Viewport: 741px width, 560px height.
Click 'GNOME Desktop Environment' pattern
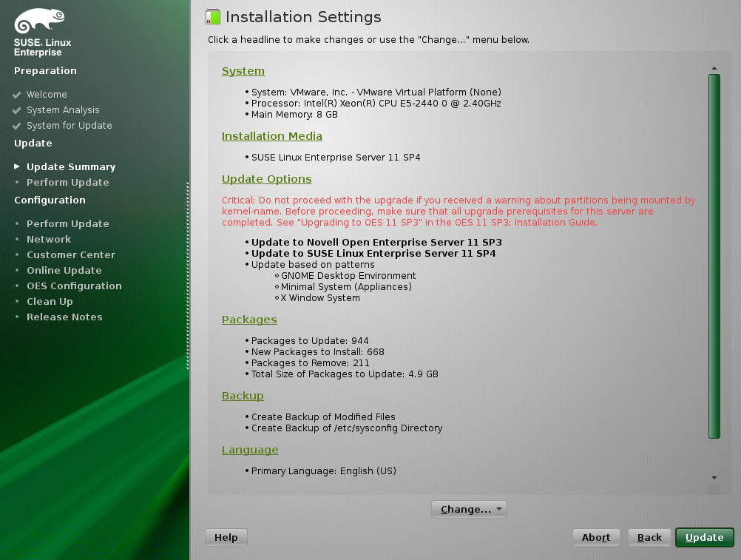(348, 275)
